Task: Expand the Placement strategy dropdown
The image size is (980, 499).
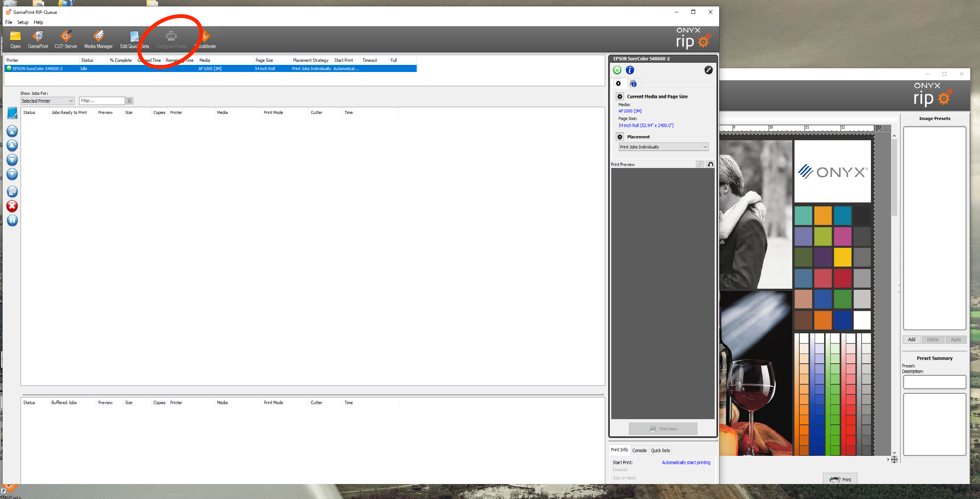Action: (663, 147)
